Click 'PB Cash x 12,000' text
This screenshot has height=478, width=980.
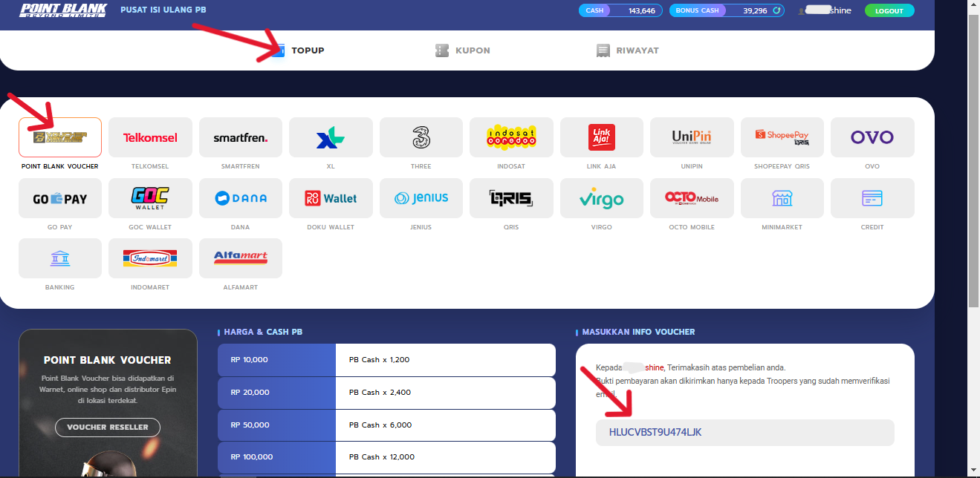[x=382, y=457]
